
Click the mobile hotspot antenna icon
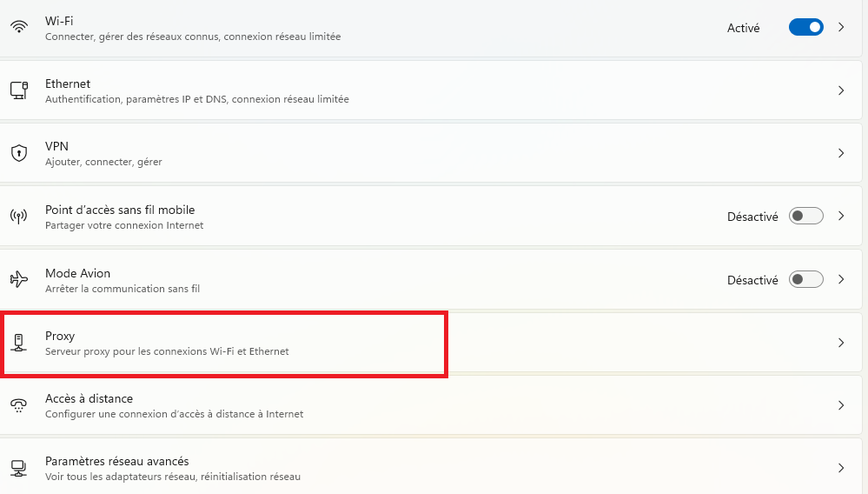[x=19, y=216]
